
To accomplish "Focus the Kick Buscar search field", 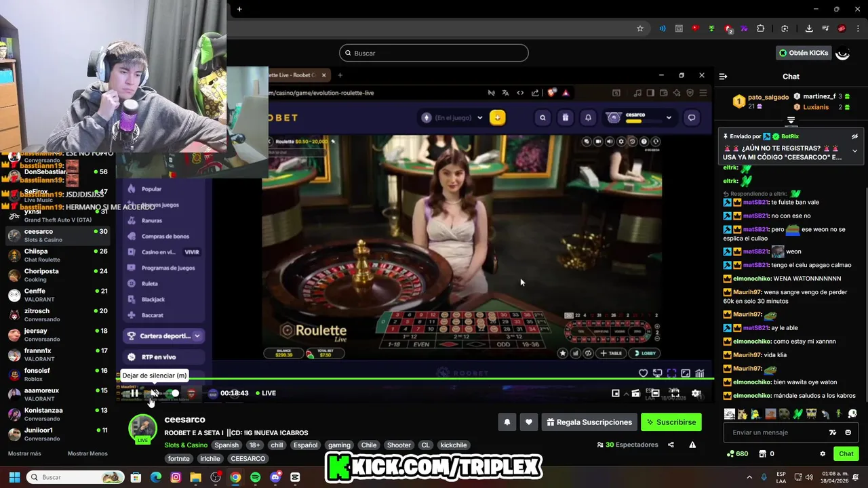I will (x=434, y=53).
